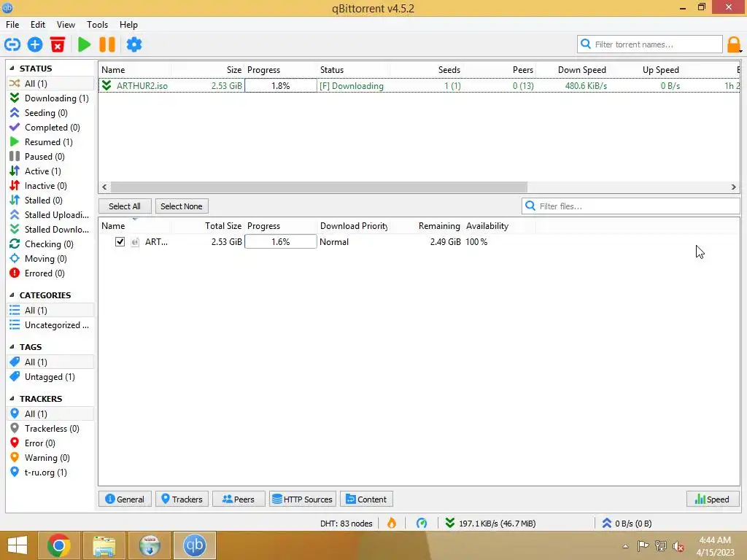Viewport: 747px width, 560px height.
Task: Collapse the TRACKERS section
Action: point(12,398)
